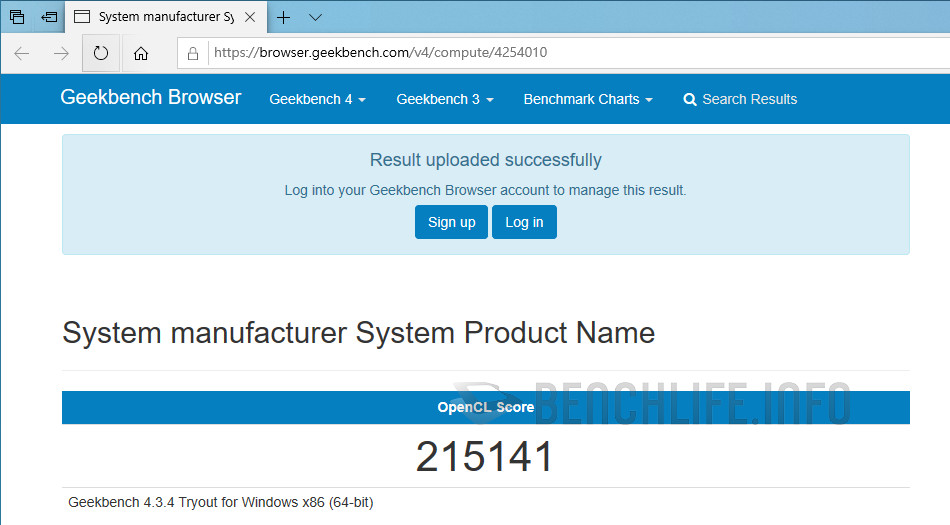950x525 pixels.
Task: View site info via the lock icon
Action: point(194,53)
